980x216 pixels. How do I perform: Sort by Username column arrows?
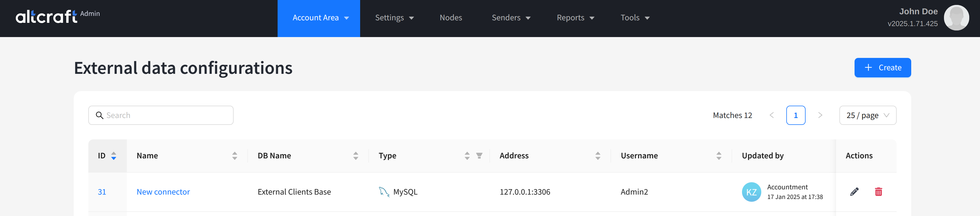click(x=718, y=156)
